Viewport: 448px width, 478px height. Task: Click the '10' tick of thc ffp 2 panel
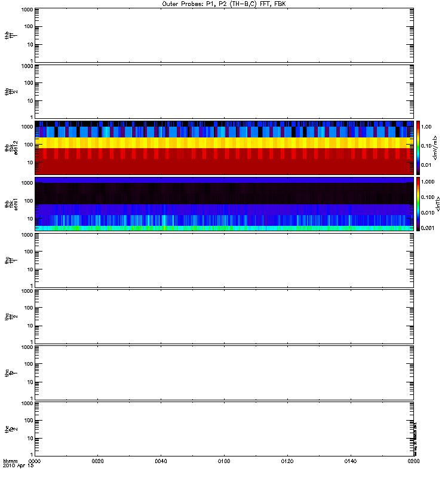pos(30,439)
